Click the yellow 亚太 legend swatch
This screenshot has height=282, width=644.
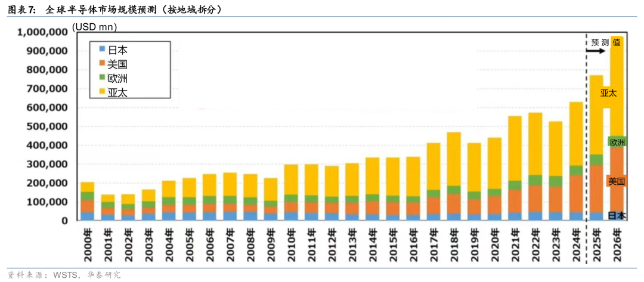click(102, 92)
